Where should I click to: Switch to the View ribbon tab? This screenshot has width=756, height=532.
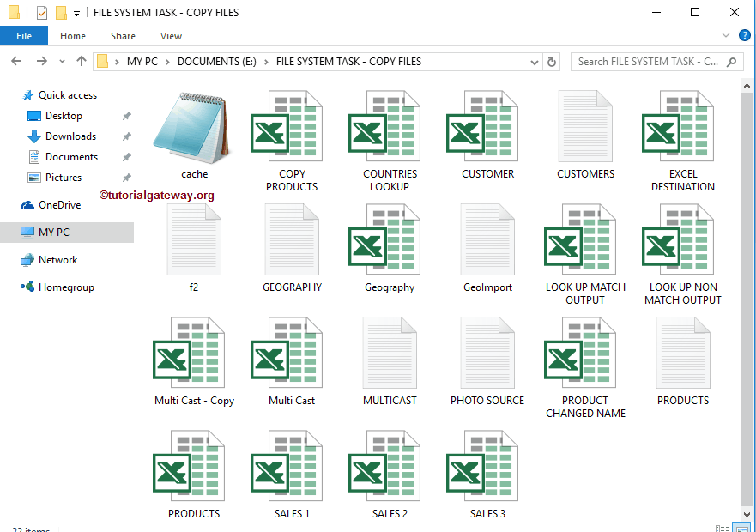171,36
